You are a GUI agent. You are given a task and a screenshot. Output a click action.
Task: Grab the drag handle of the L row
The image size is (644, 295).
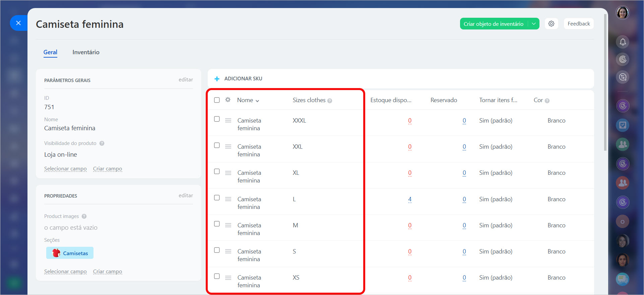coord(228,199)
